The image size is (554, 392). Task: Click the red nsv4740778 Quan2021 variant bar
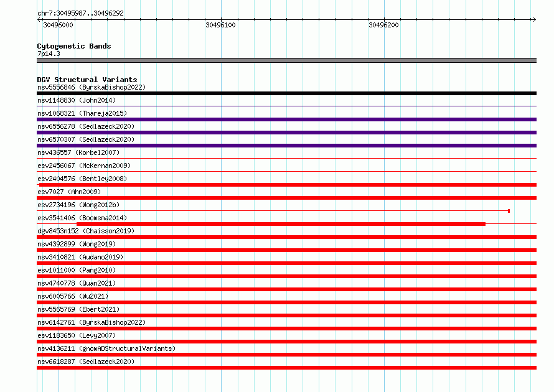tap(286, 289)
